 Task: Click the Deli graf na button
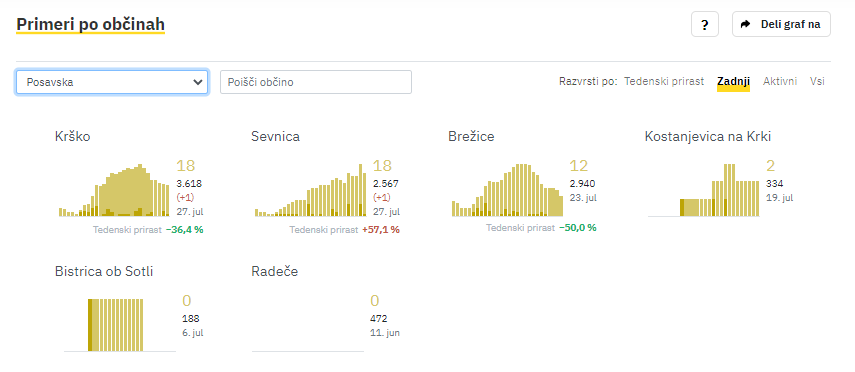tap(781, 25)
